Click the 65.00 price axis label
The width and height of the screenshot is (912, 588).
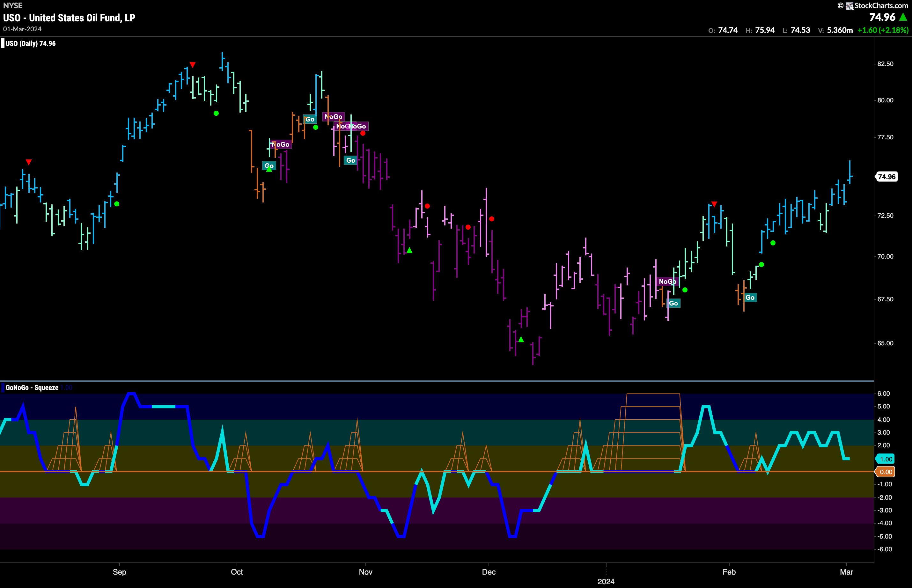click(885, 343)
